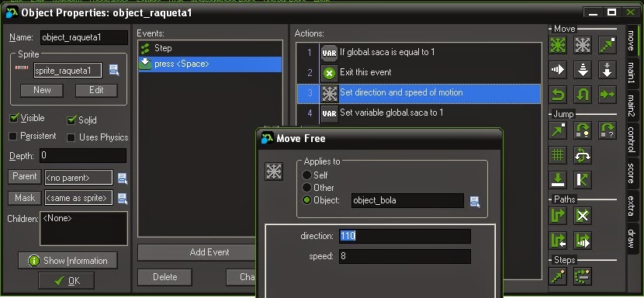Click the Delete event button
Viewport: 644px width, 298px height.
tap(164, 277)
